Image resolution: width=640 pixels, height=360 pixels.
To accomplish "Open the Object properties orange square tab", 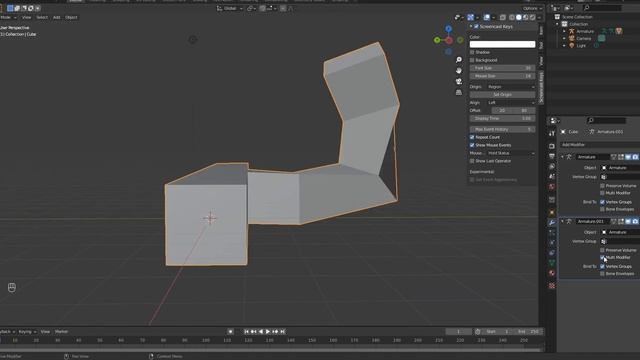I will tap(552, 212).
